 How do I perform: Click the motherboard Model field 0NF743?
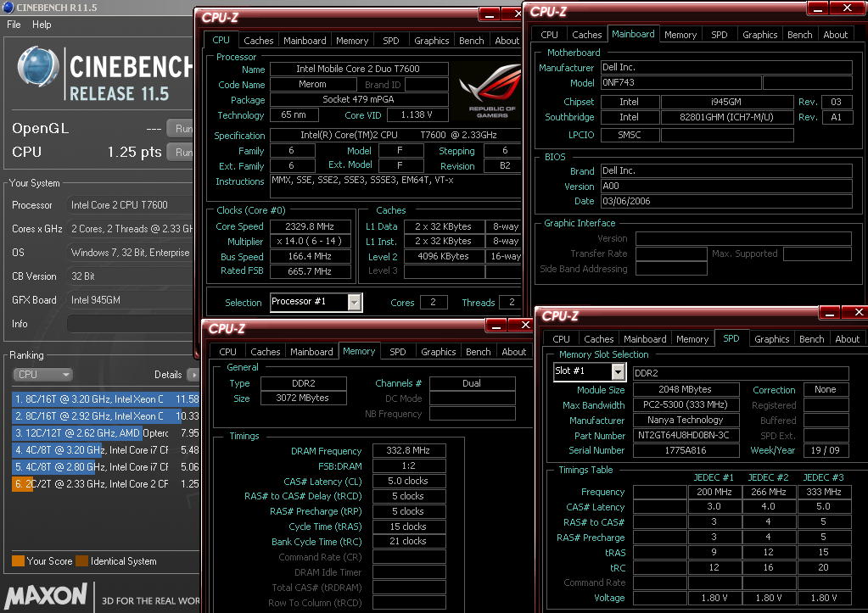(x=681, y=82)
